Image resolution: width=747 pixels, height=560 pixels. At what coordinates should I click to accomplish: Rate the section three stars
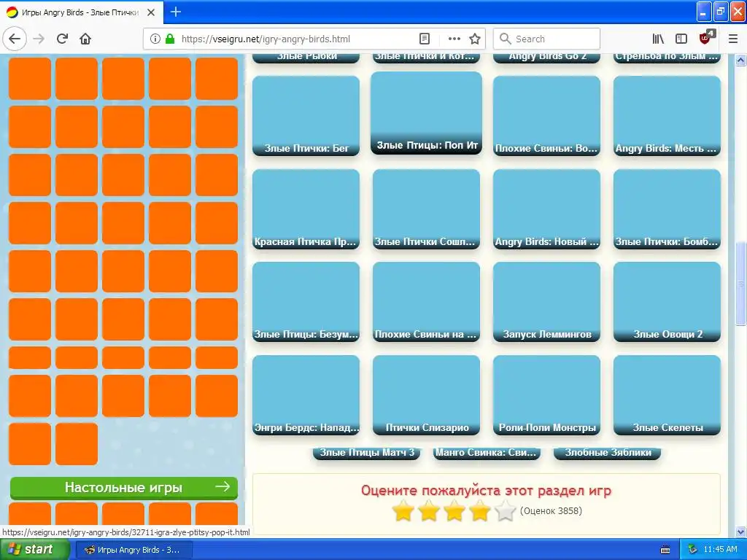click(454, 511)
